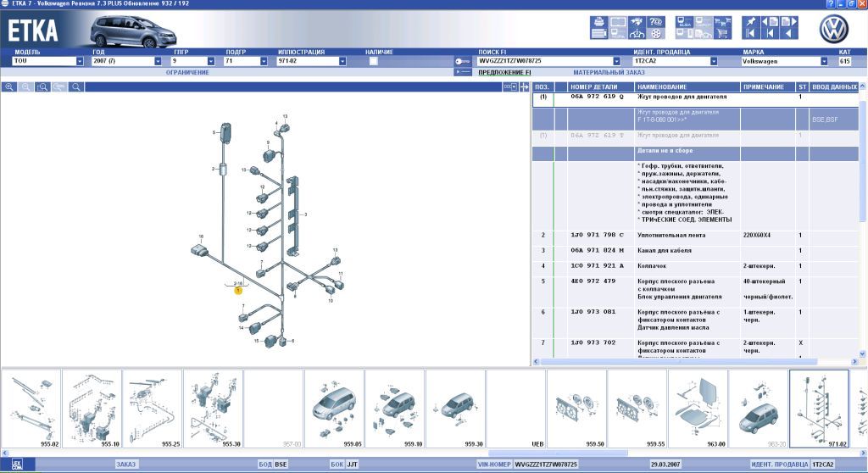Click the КАТ field showing 615

coord(845,62)
